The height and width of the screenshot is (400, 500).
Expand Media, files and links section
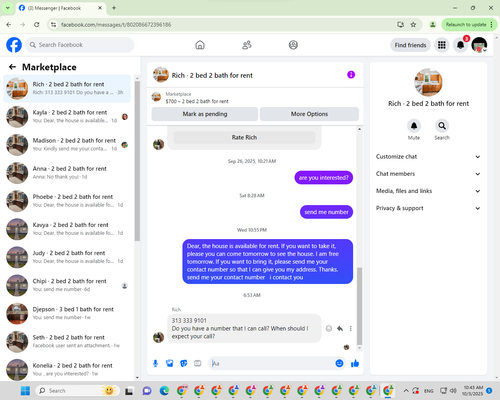coord(428,191)
